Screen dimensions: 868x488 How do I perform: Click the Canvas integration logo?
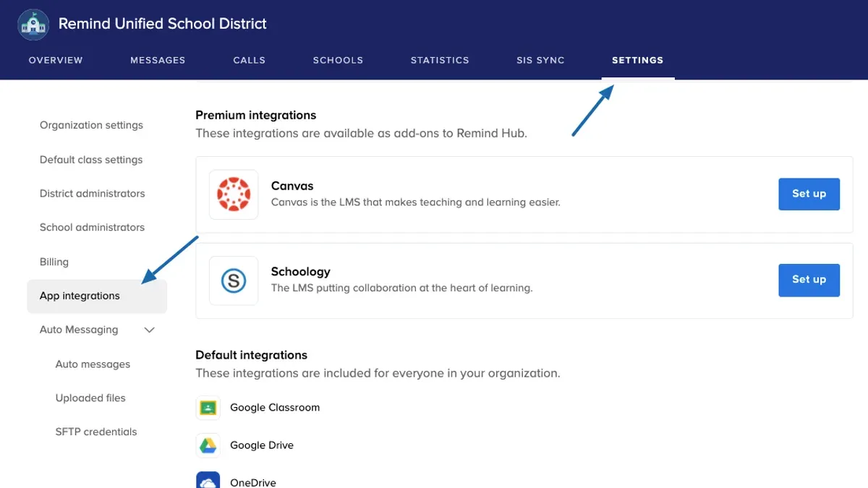234,194
